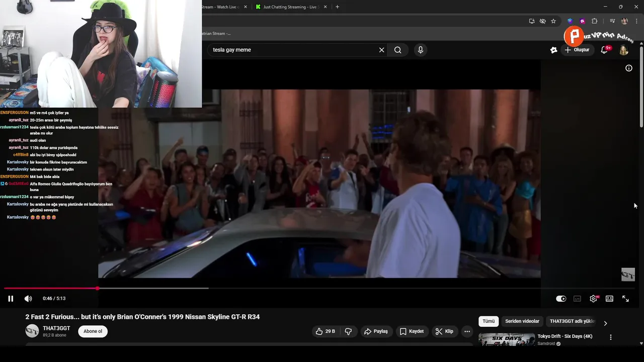Click the Paylaş share button
This screenshot has width=644, height=362.
[376, 331]
